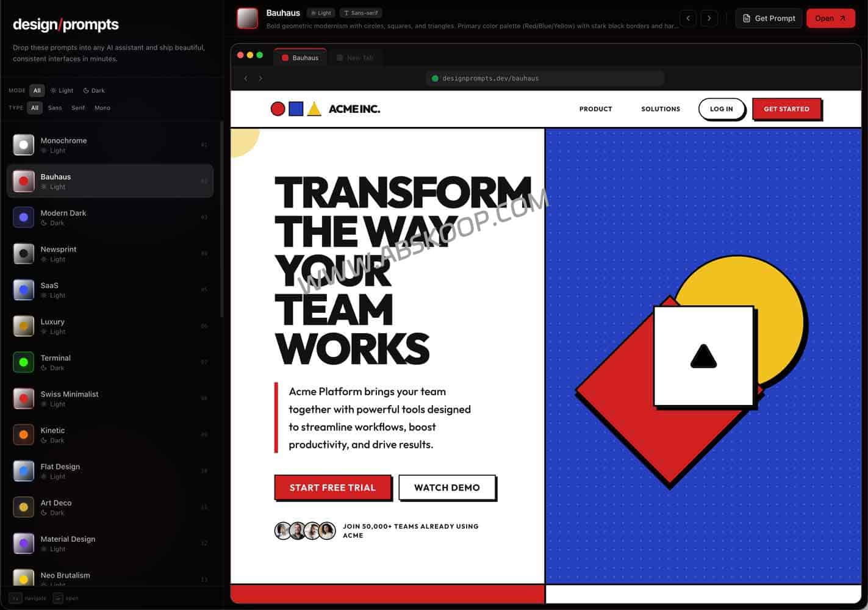Image resolution: width=868 pixels, height=610 pixels.
Task: Filter mode by Light
Action: tap(62, 90)
